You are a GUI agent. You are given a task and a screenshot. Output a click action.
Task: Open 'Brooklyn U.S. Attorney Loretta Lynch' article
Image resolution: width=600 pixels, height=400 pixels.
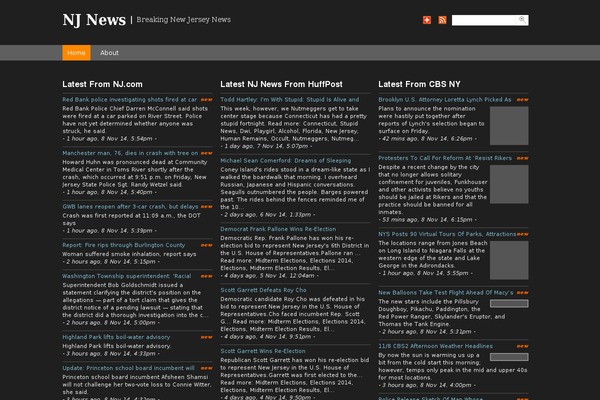coord(445,100)
